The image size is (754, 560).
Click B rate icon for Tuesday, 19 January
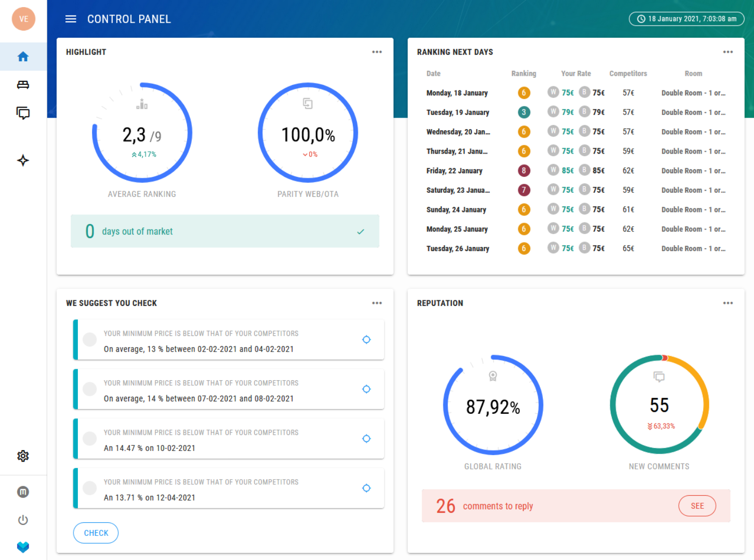coord(584,111)
